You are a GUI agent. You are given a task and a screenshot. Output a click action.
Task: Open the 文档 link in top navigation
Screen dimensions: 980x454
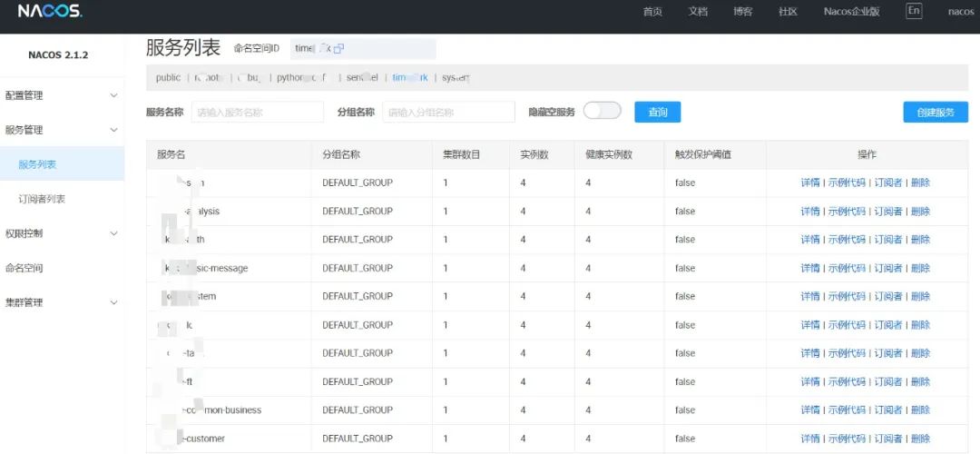pyautogui.click(x=698, y=11)
